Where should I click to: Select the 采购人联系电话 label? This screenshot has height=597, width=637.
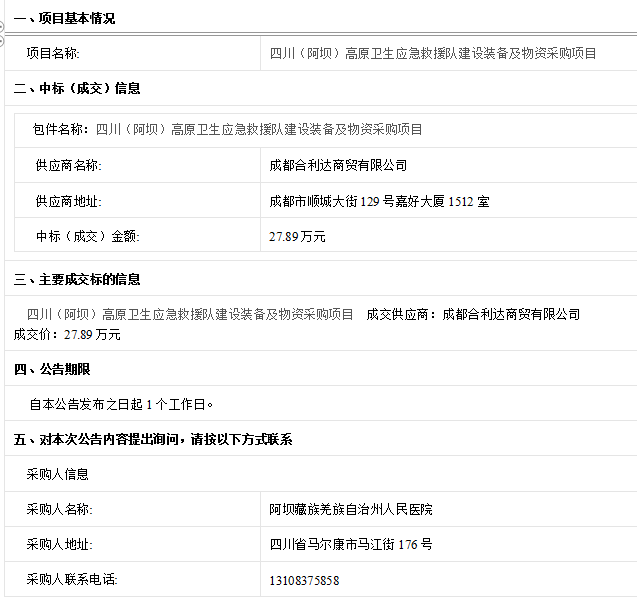pos(72,580)
